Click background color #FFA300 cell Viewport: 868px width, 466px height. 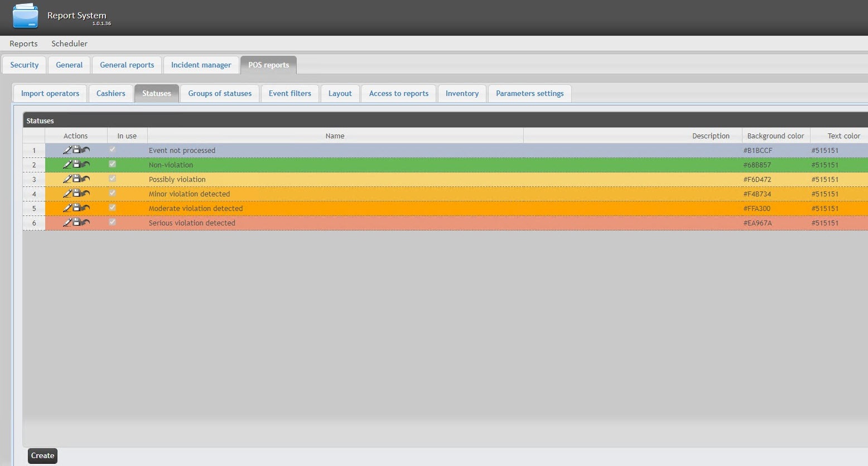[775, 208]
